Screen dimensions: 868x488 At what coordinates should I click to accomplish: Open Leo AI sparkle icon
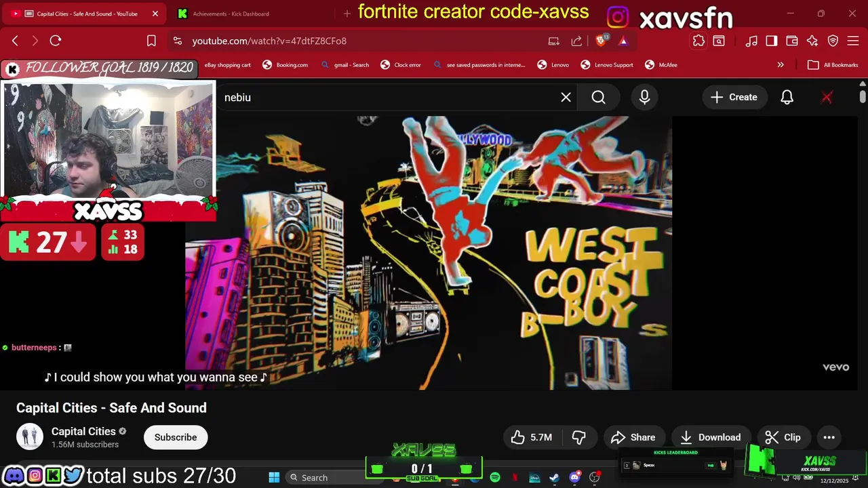tap(812, 41)
